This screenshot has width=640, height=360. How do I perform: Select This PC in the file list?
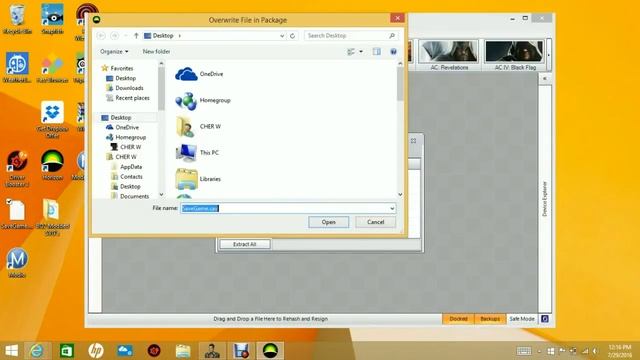tap(198, 153)
